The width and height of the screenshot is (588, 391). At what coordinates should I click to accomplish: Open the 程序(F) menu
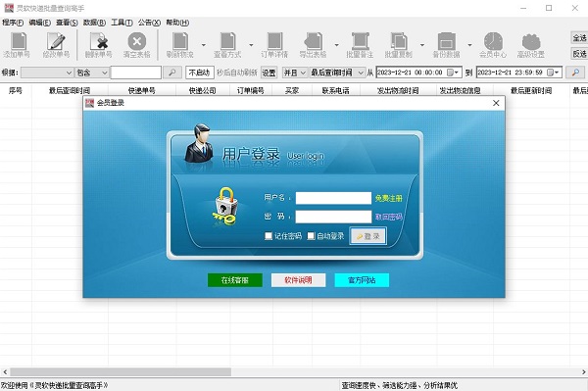pos(13,23)
